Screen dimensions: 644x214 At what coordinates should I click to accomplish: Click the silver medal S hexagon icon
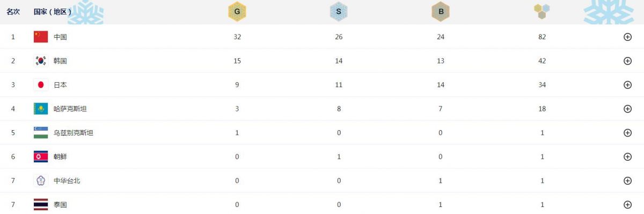pyautogui.click(x=339, y=11)
